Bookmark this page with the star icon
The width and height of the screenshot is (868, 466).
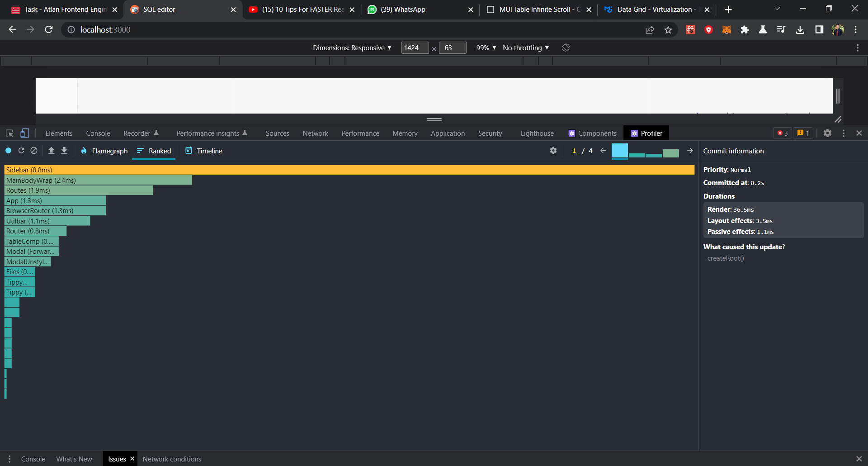click(668, 30)
